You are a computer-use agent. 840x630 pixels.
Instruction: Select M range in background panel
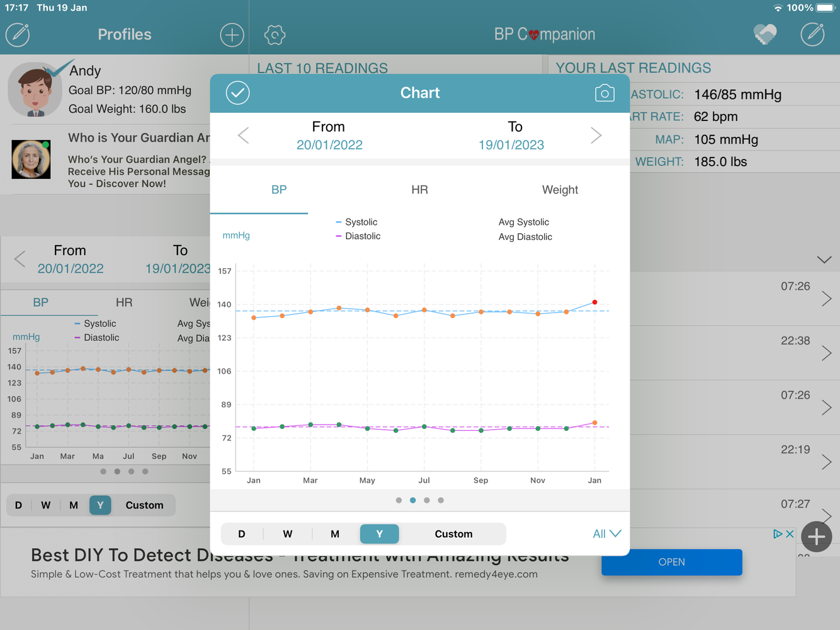click(74, 505)
